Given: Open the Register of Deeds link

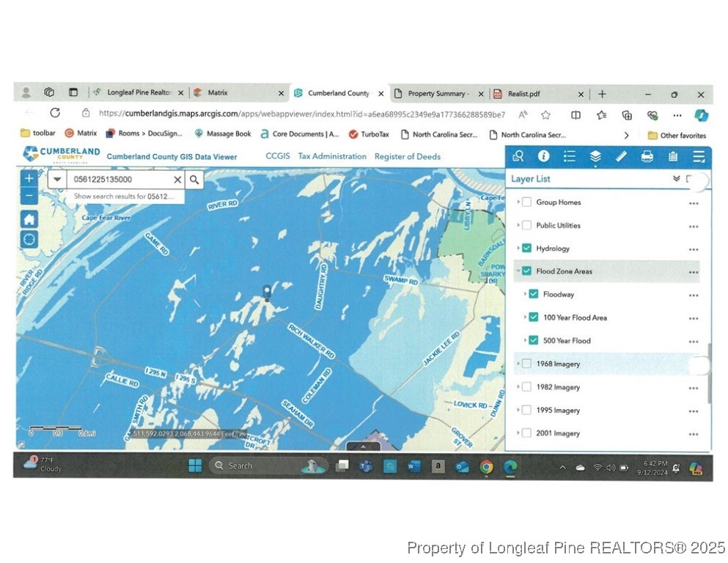Looking at the screenshot, I should 408,156.
